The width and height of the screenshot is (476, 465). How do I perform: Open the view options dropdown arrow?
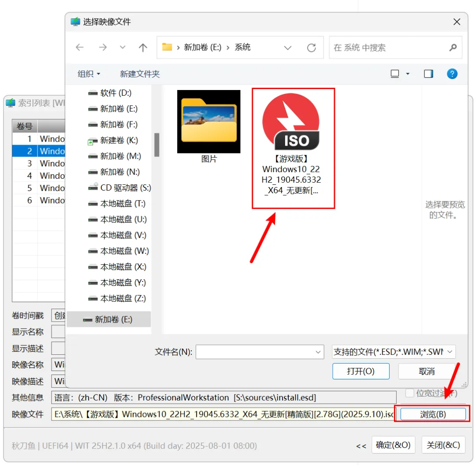coord(408,74)
